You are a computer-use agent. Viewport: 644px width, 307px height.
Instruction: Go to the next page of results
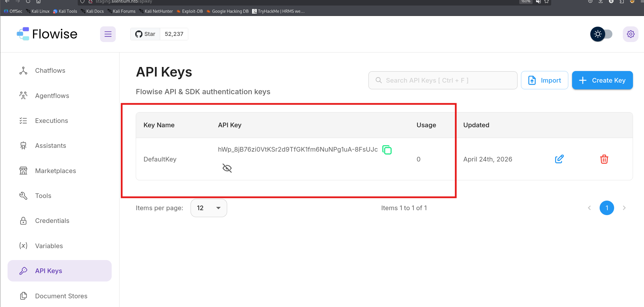[x=624, y=208]
